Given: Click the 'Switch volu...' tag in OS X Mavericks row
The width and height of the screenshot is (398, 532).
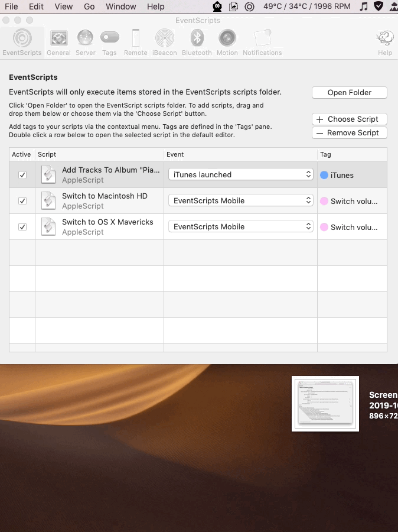Looking at the screenshot, I should point(354,228).
